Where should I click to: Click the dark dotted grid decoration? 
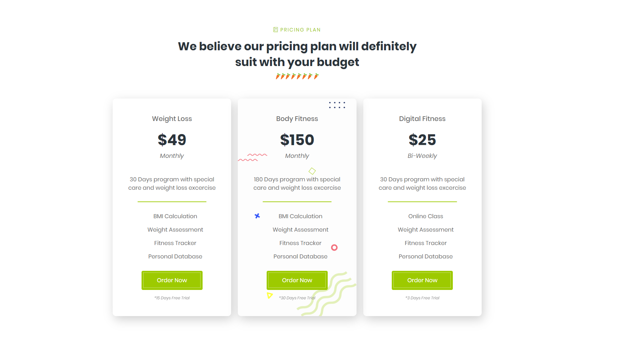337,105
